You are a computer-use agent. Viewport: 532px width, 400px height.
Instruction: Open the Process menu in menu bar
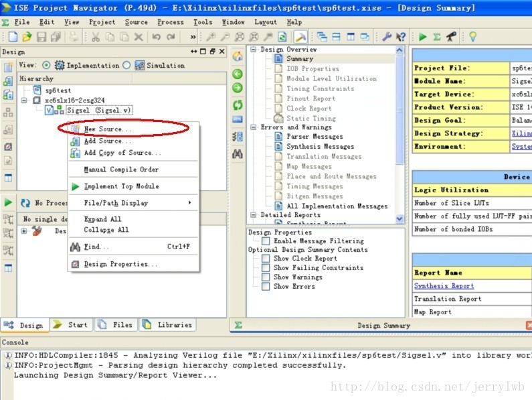point(171,22)
